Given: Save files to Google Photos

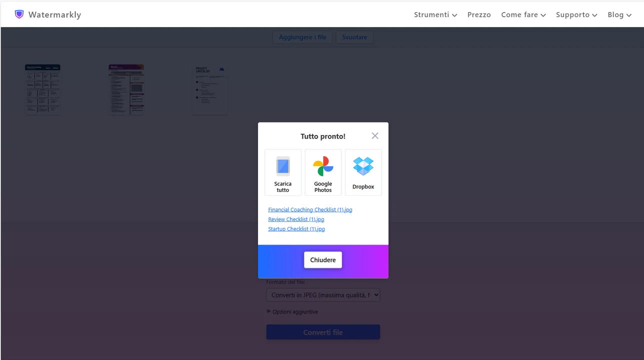Looking at the screenshot, I should click(323, 172).
